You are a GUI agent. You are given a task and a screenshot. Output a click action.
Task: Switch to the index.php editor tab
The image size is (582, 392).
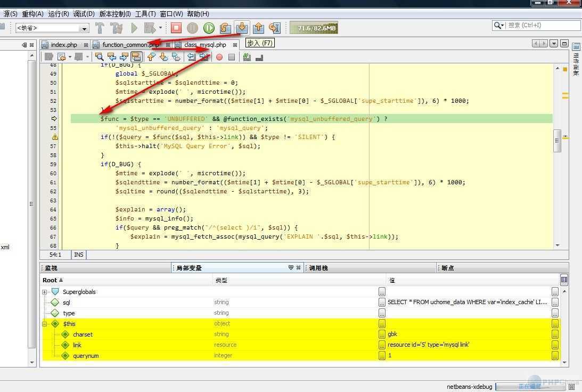(63, 45)
